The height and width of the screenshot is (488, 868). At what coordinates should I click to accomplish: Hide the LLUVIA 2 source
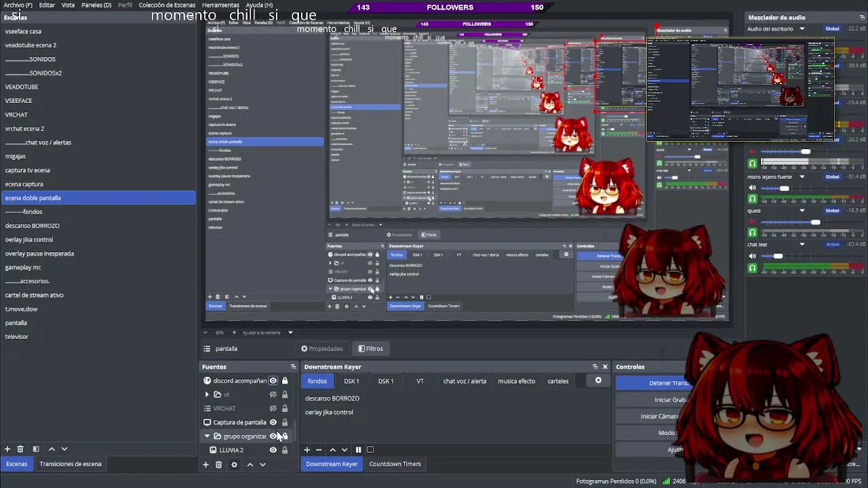(x=273, y=450)
